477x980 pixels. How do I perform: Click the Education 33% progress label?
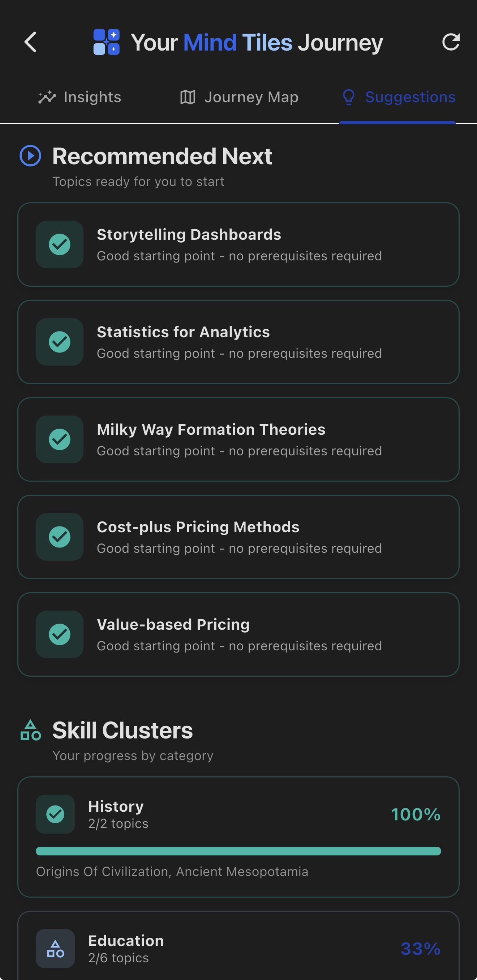[x=420, y=949]
